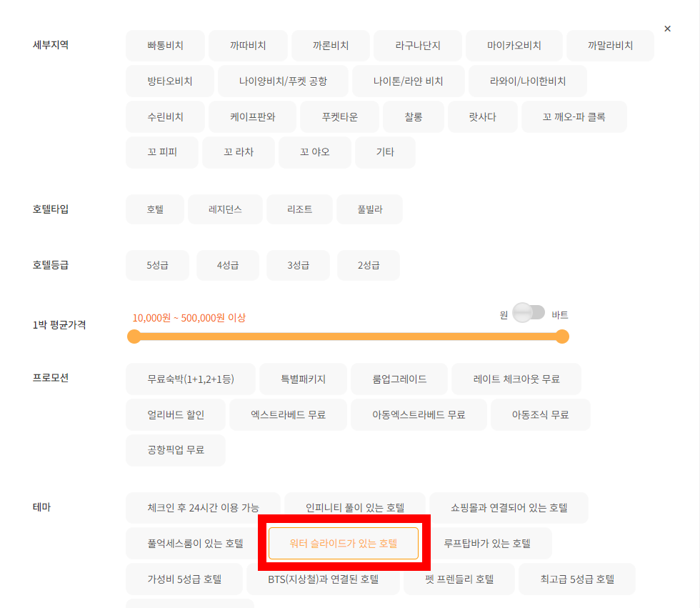Select theme 펫 프렌들리 호텔
Screen dimensions: 700x608
coord(459,579)
